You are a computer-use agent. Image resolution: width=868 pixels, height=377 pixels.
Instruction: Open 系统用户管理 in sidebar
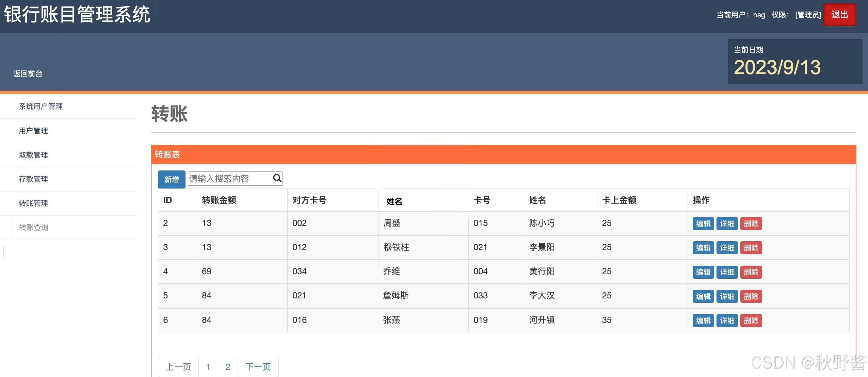(41, 106)
